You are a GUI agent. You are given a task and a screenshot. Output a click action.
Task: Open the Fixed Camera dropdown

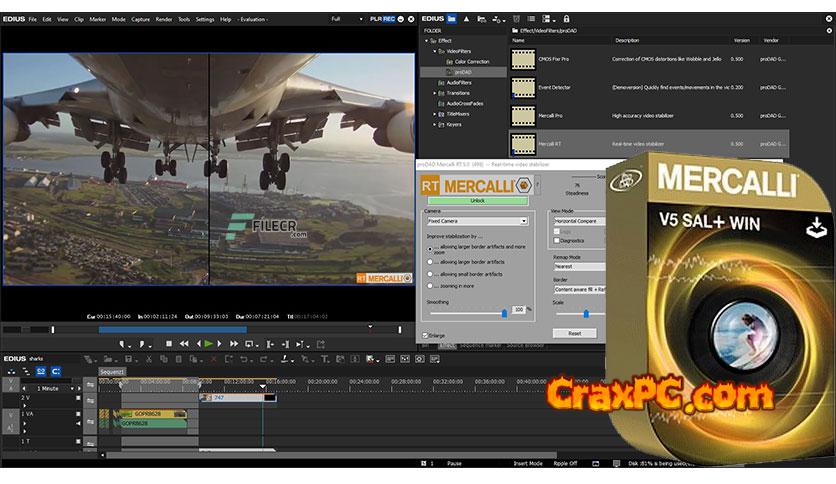pyautogui.click(x=475, y=220)
